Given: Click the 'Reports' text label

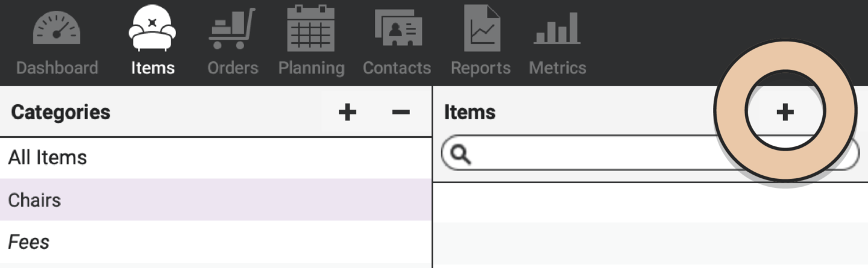Looking at the screenshot, I should pyautogui.click(x=480, y=68).
